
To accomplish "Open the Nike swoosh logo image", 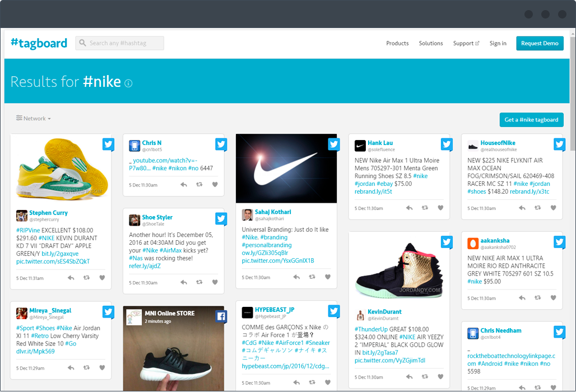I will click(286, 168).
